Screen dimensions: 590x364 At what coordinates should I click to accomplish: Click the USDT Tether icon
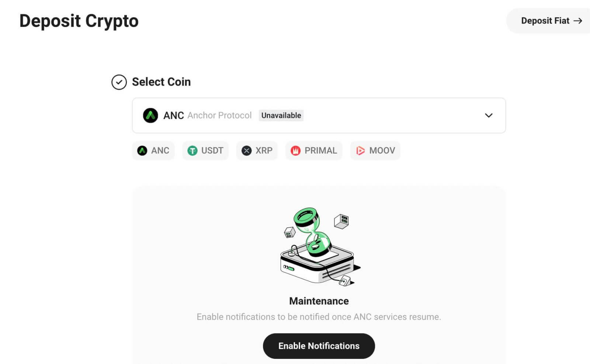[192, 150]
